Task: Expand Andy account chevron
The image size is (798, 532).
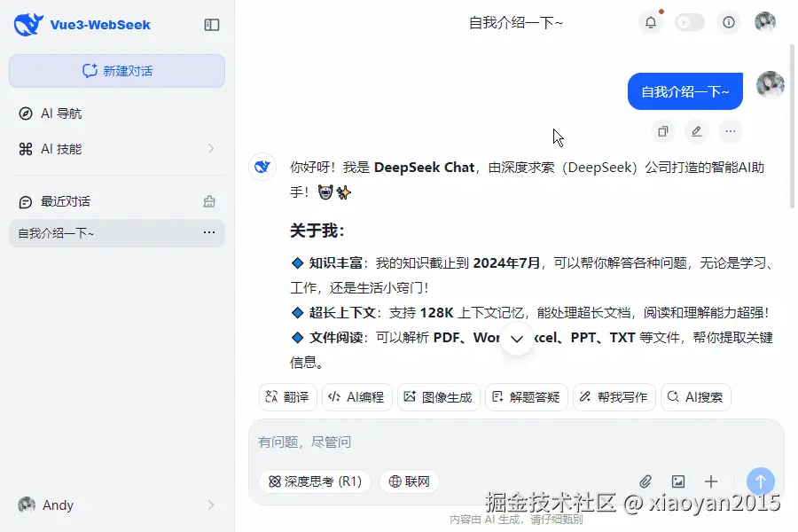Action: pyautogui.click(x=211, y=505)
